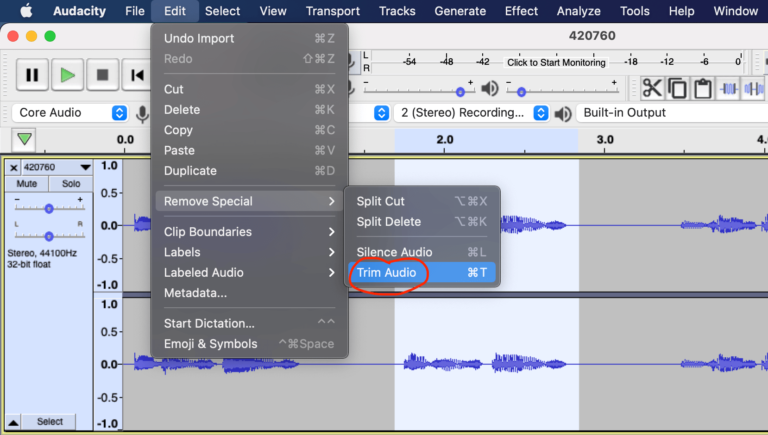This screenshot has height=435, width=768.
Task: Open the Analyze menu
Action: pyautogui.click(x=578, y=11)
